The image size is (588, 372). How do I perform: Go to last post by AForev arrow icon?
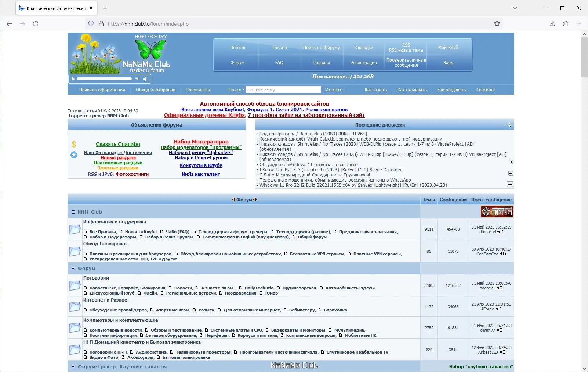click(x=498, y=309)
